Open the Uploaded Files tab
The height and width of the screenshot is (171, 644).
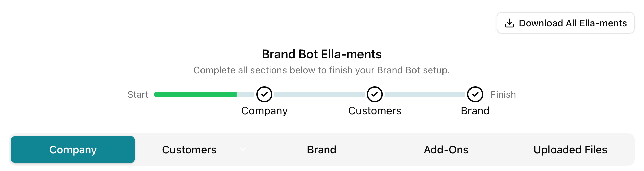570,149
